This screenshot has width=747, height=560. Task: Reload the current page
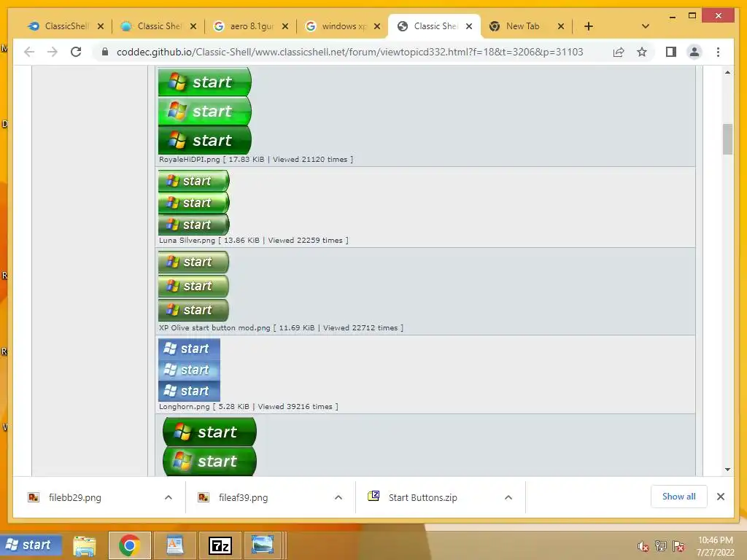[76, 52]
